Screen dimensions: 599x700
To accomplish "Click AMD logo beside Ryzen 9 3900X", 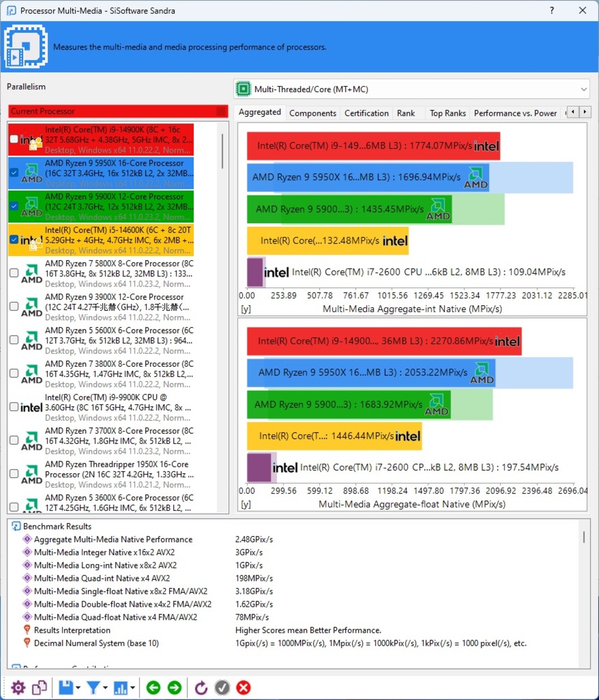I will 32,307.
